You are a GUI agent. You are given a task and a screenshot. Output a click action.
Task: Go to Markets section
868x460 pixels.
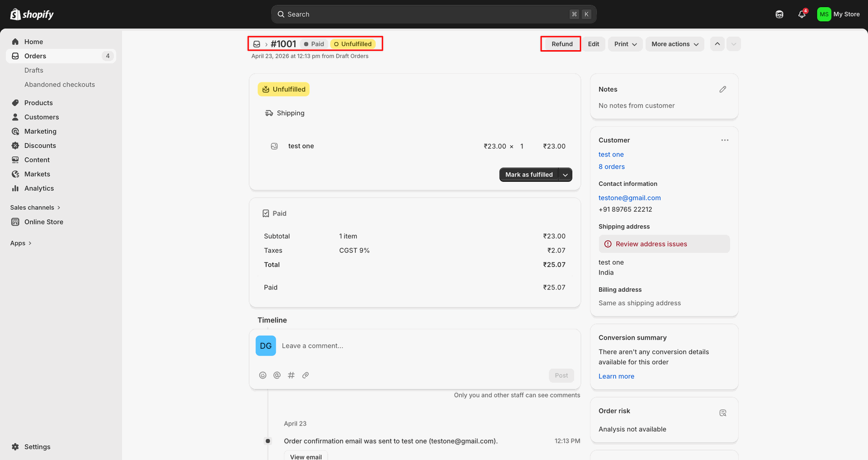tap(61, 174)
